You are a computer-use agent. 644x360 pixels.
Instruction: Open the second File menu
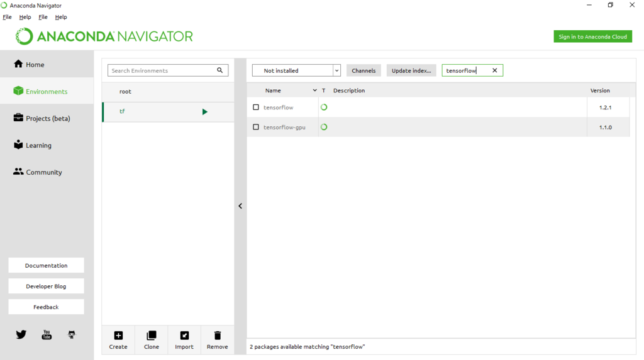coord(43,17)
